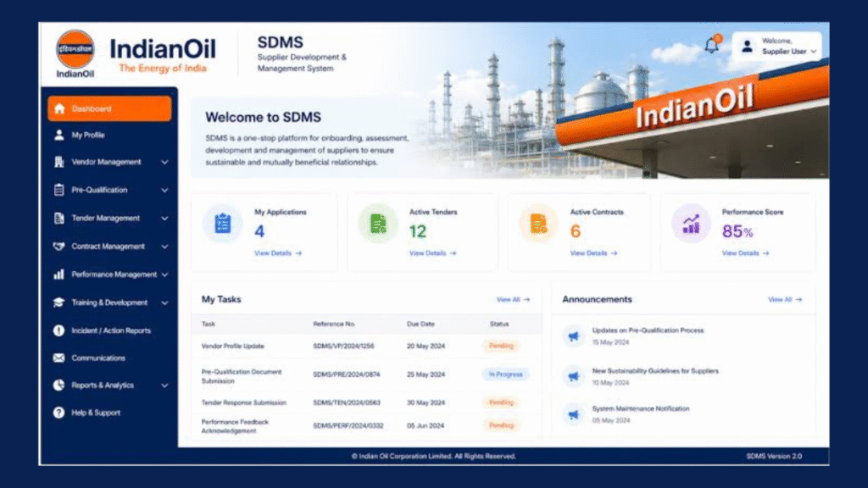Select Pre-Qualification Document Submission task
This screenshot has height=488, width=868.
(242, 376)
